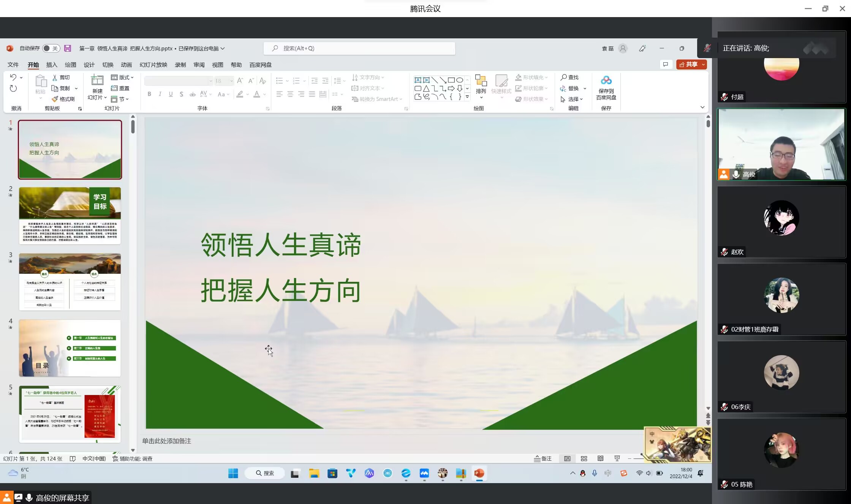Click the Undo arrow icon
Screen dimensions: 851x504
pos(13,77)
